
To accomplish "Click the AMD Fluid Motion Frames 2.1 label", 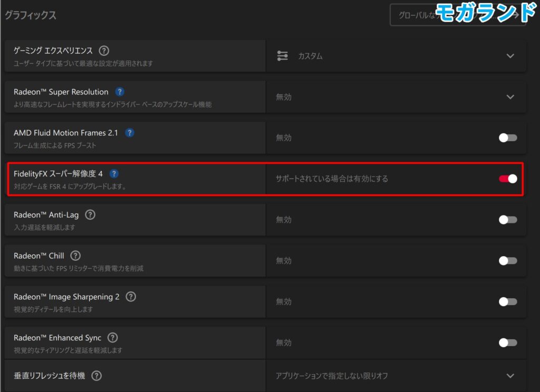I will [x=66, y=133].
